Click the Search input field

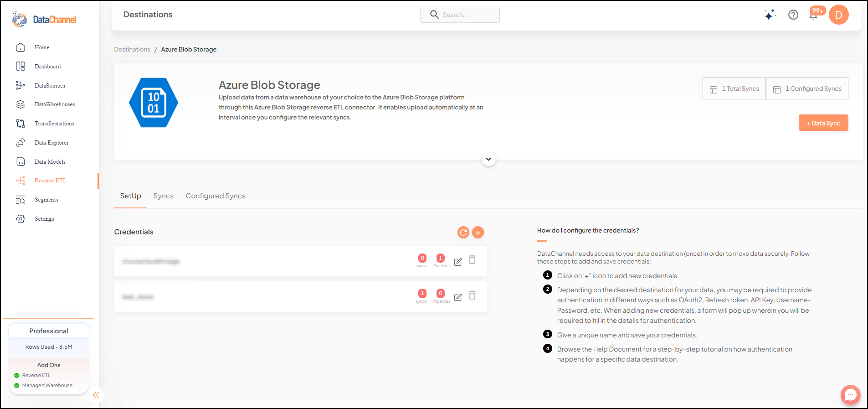[460, 15]
